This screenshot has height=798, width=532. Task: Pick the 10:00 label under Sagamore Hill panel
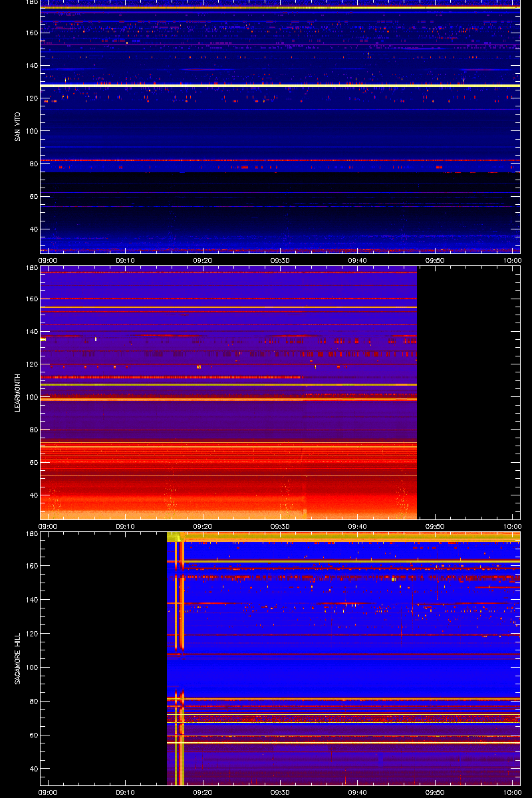[x=512, y=792]
